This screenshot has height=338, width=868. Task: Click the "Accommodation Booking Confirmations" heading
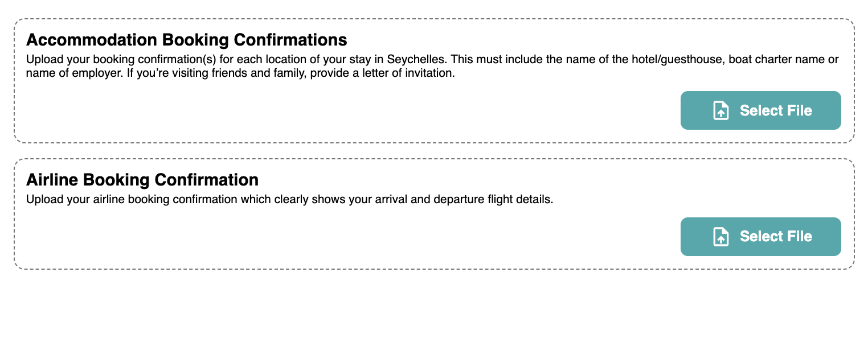[186, 40]
